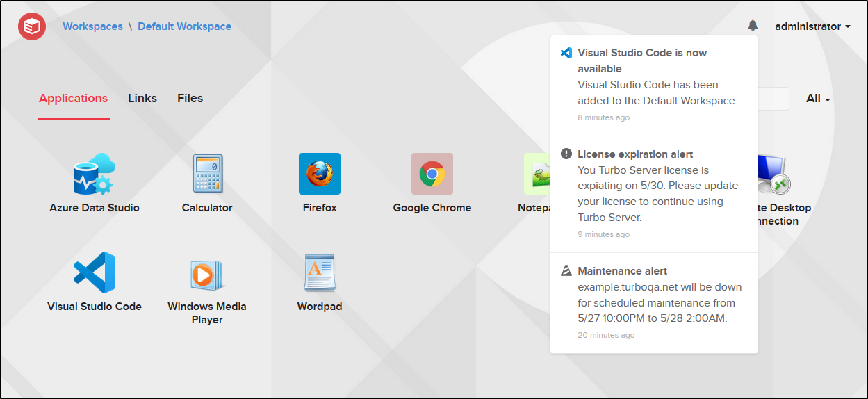Switch to the Links tab
This screenshot has width=868, height=399.
(142, 99)
